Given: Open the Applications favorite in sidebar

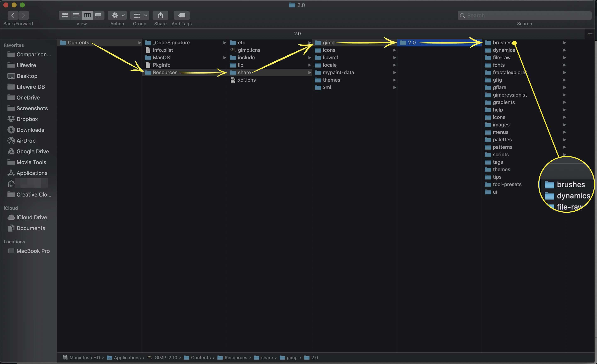Looking at the screenshot, I should 32,173.
